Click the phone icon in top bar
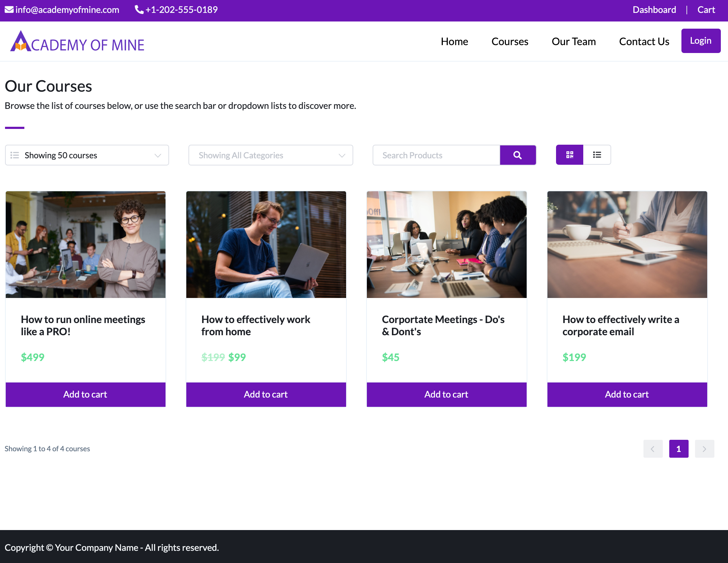Image resolution: width=728 pixels, height=563 pixels. point(139,10)
